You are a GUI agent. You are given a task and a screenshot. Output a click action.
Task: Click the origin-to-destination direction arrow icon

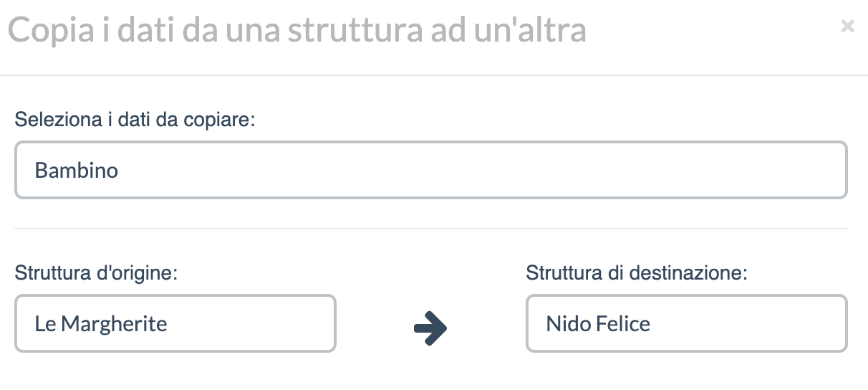[430, 328]
